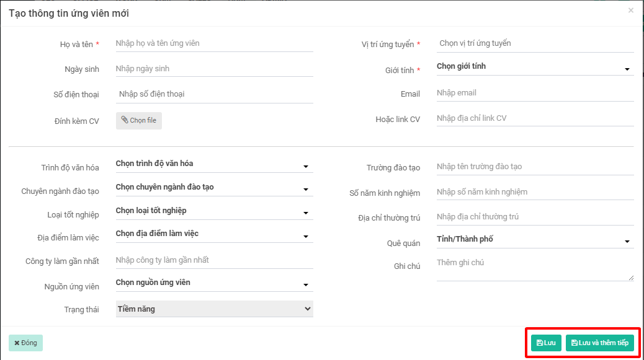Image resolution: width=644 pixels, height=360 pixels.
Task: Select the Nguồn ứng viên dropdown
Action: point(214,283)
